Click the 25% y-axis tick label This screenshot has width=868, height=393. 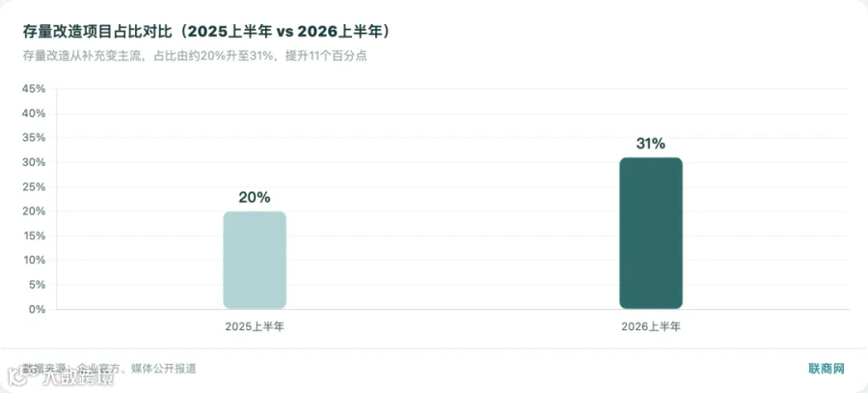(x=33, y=186)
